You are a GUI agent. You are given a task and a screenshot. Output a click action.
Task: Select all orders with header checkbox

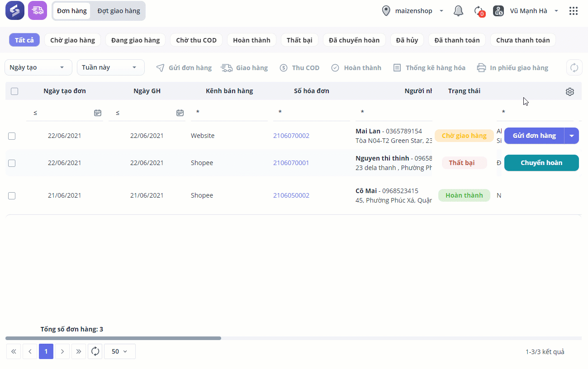14,91
